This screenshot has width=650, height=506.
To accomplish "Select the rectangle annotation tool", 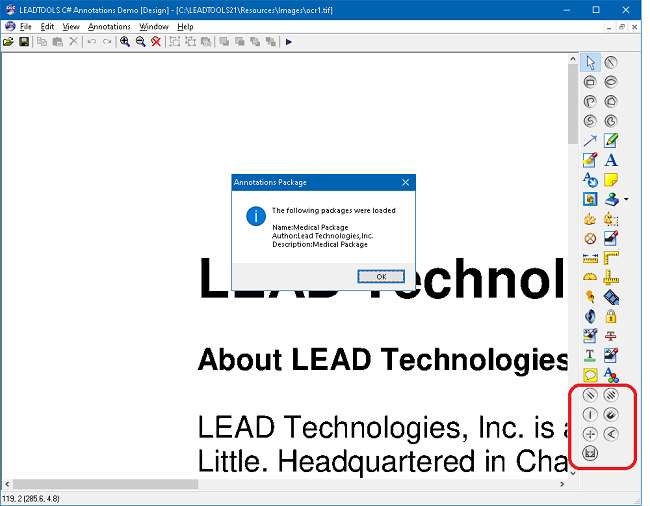I will [x=590, y=82].
